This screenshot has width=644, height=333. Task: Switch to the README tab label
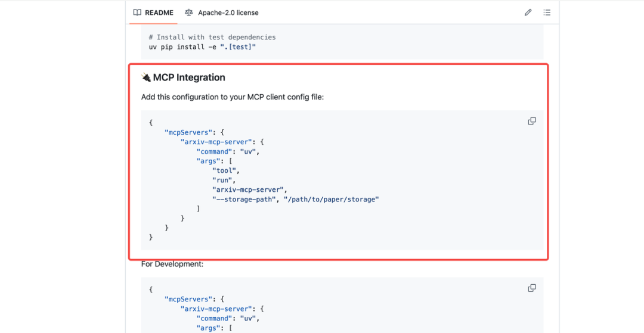(159, 13)
